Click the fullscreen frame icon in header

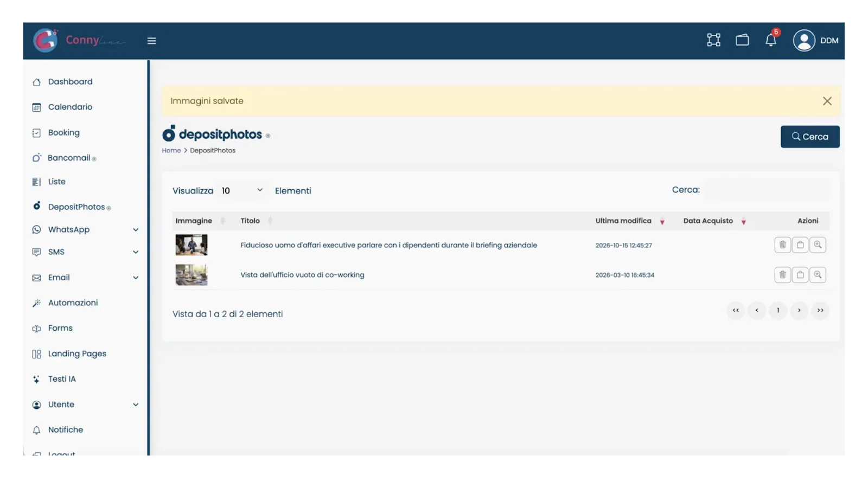[x=713, y=40]
